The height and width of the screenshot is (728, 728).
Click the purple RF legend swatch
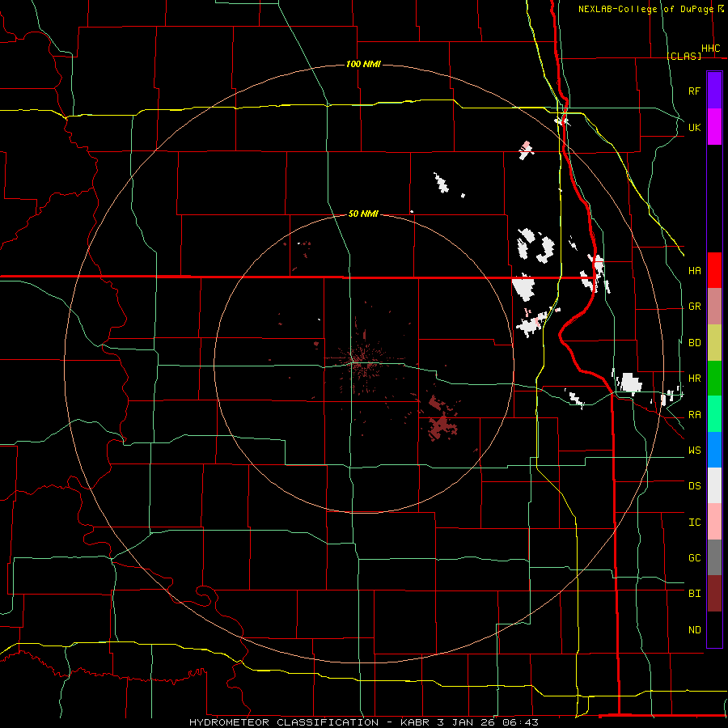point(714,91)
